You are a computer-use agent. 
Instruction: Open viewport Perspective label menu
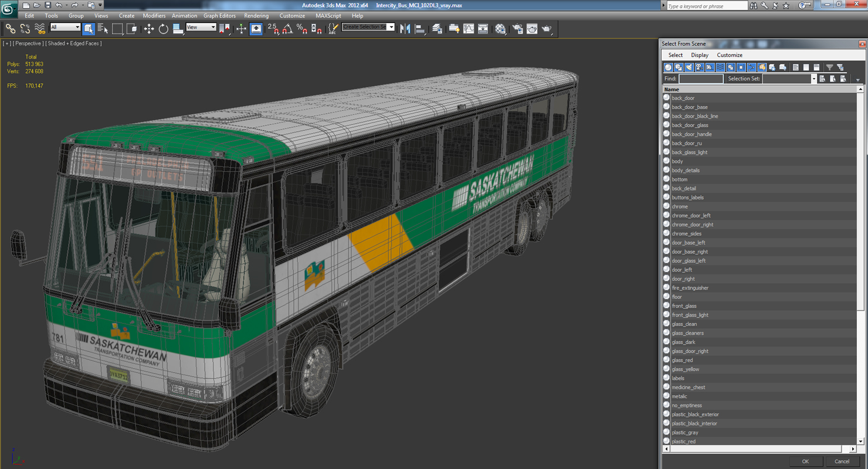pyautogui.click(x=28, y=43)
